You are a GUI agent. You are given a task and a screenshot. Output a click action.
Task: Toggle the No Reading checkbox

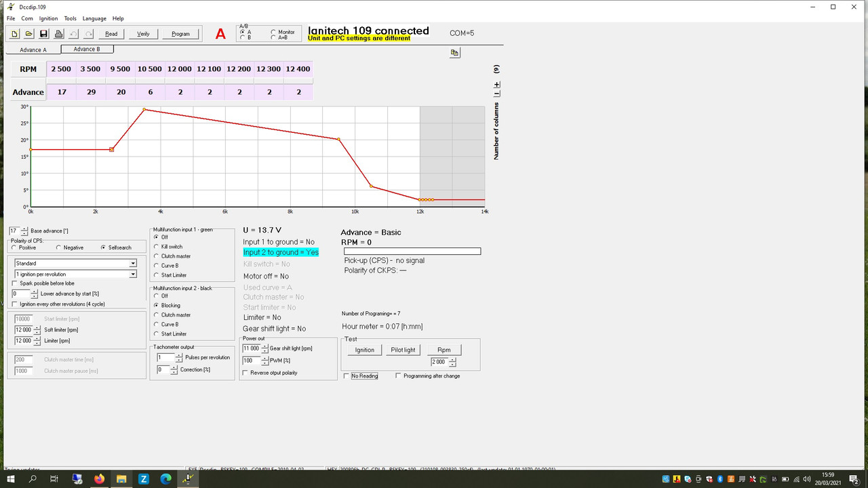[361, 375]
